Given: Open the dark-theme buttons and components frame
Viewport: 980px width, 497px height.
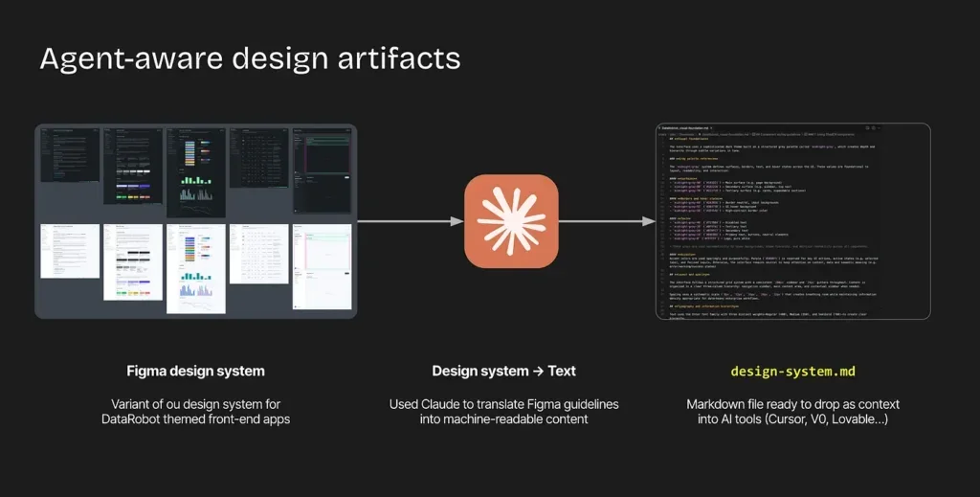Looking at the screenshot, I should [x=133, y=165].
